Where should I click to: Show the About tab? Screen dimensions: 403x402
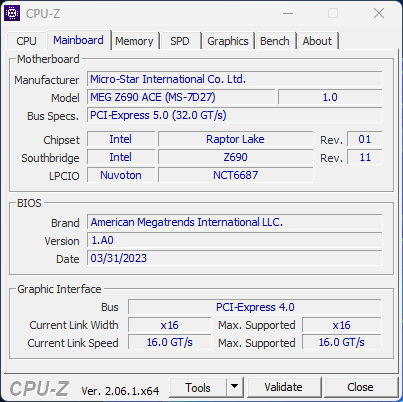317,41
